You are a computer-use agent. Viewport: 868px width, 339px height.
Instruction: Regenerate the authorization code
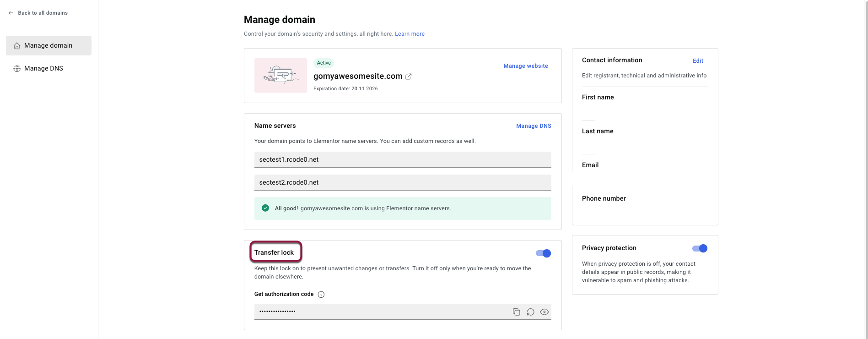click(x=530, y=312)
